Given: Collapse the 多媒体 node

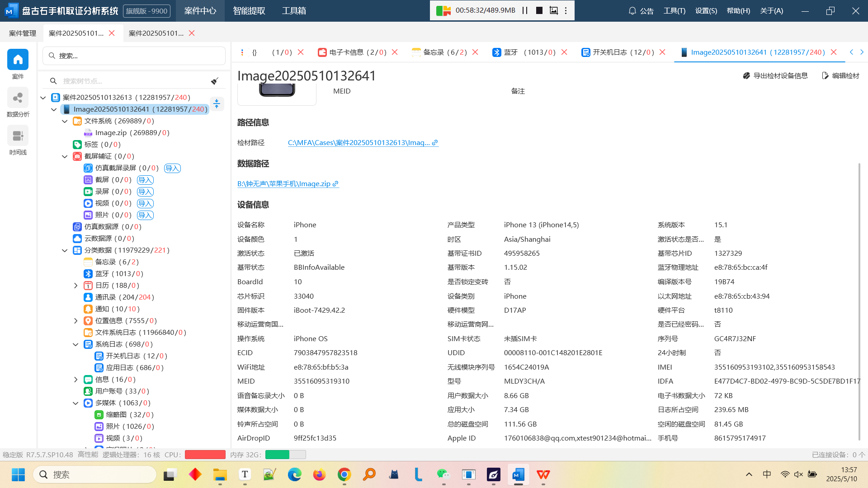Looking at the screenshot, I should (75, 403).
